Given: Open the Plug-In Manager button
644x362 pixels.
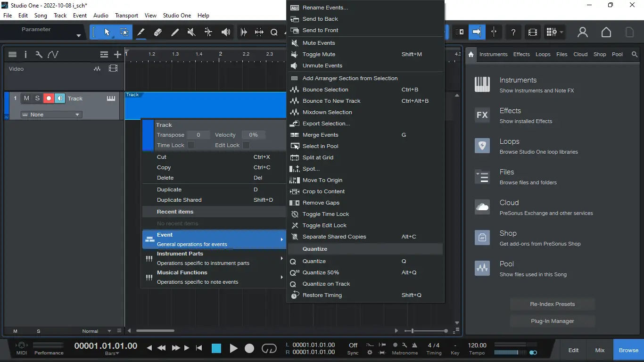Looking at the screenshot, I should pyautogui.click(x=552, y=321).
